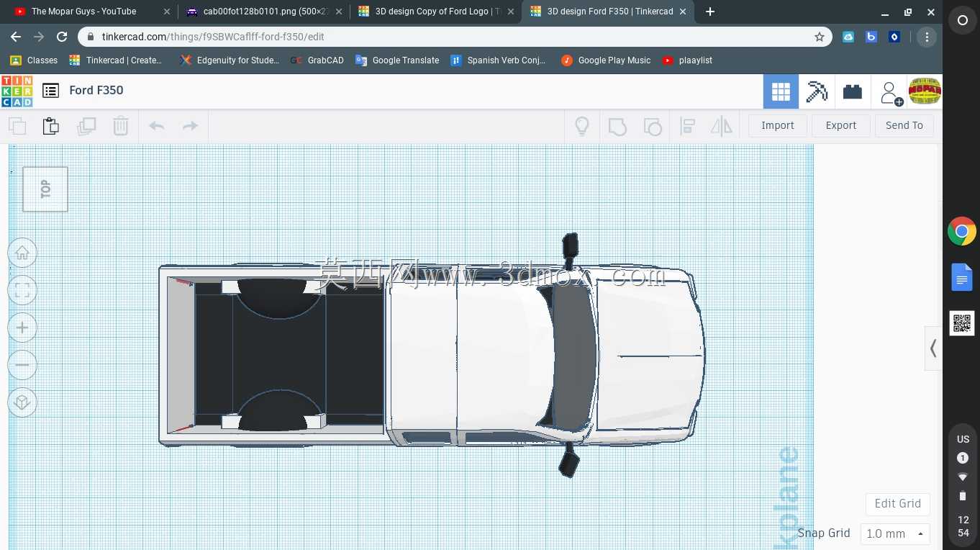Viewport: 980px width, 550px height.
Task: Click the Paste tool icon
Action: [51, 126]
